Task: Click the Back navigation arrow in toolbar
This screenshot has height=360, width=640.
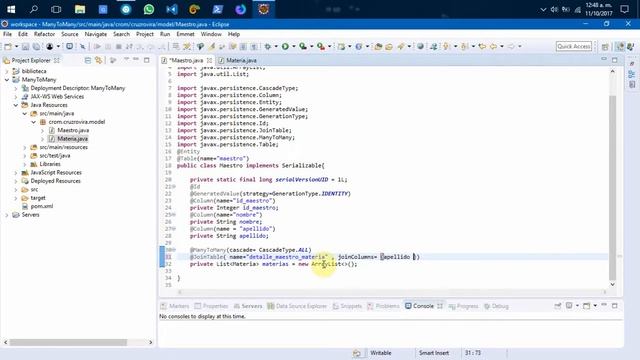Action: pyautogui.click(x=493, y=47)
